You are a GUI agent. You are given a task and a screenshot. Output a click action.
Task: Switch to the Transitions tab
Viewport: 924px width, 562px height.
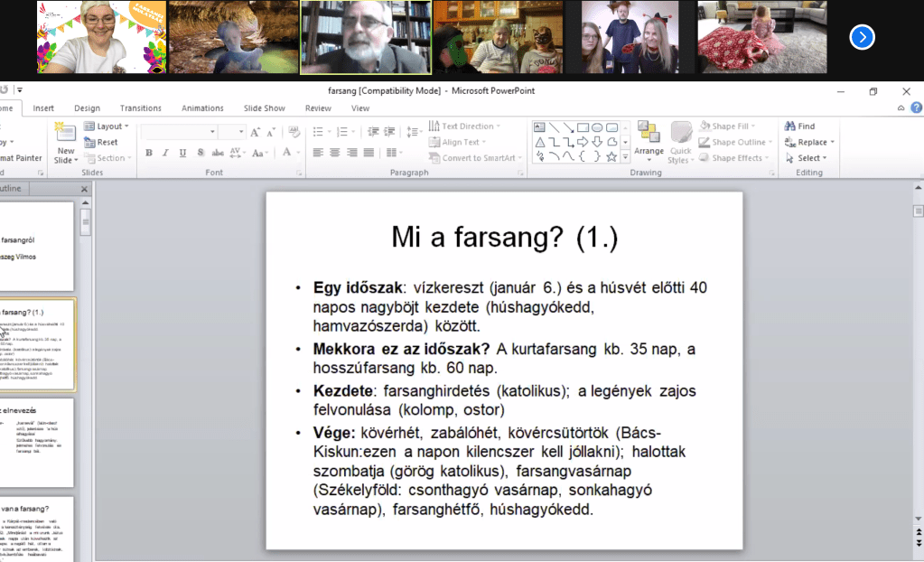[x=140, y=108]
